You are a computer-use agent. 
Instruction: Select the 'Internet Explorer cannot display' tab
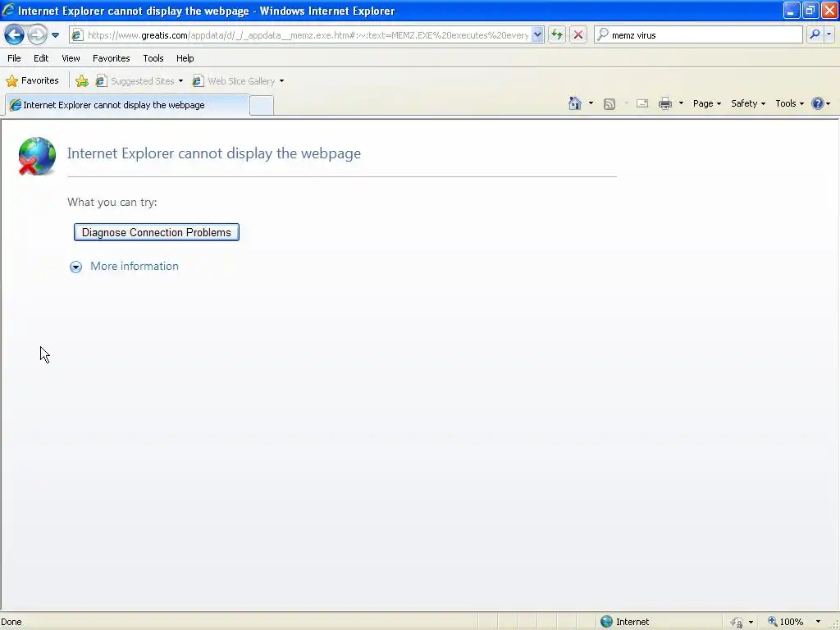pos(127,105)
